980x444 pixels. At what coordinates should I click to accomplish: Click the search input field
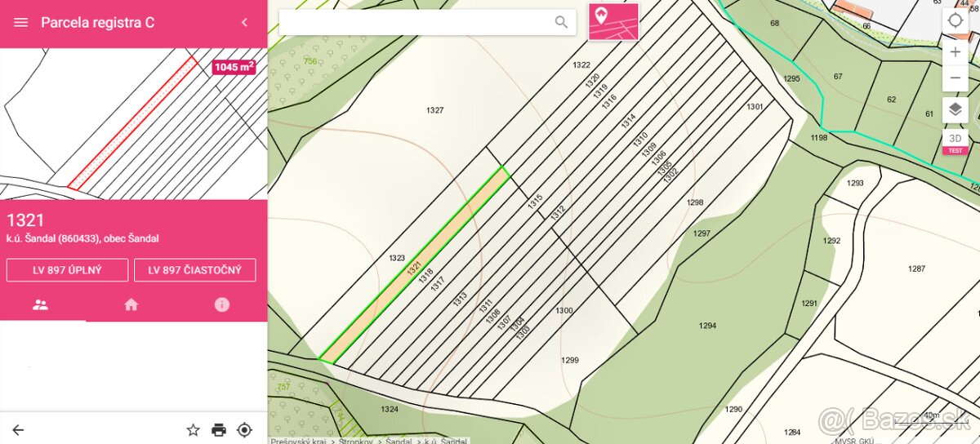[x=416, y=22]
